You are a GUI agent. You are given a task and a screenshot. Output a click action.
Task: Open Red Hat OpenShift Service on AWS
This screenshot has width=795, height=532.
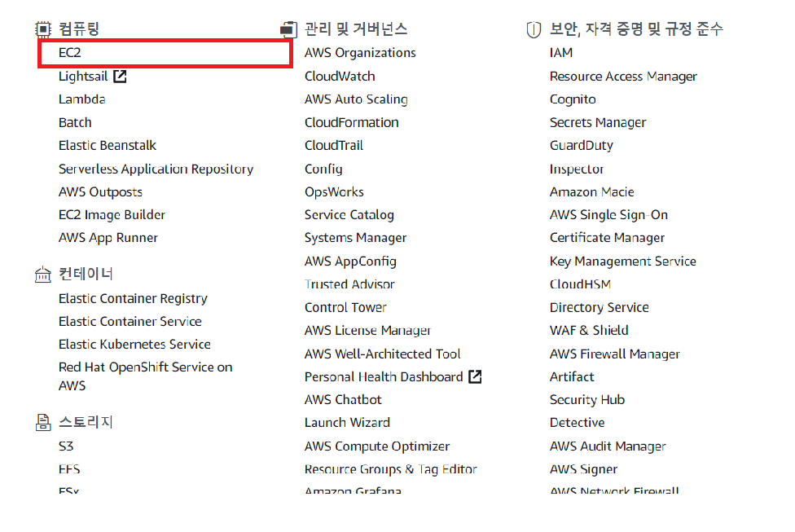[146, 376]
